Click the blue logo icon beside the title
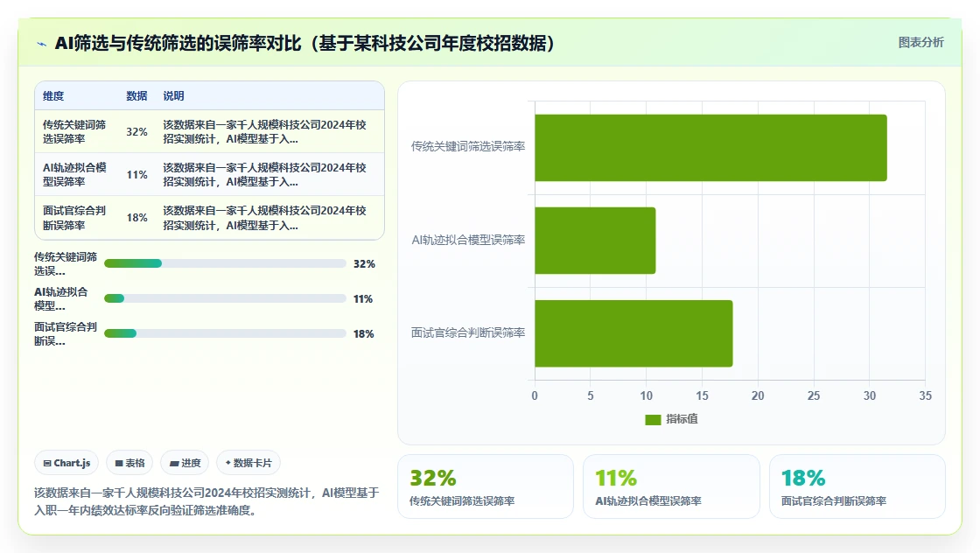This screenshot has height=553, width=980. pyautogui.click(x=42, y=44)
